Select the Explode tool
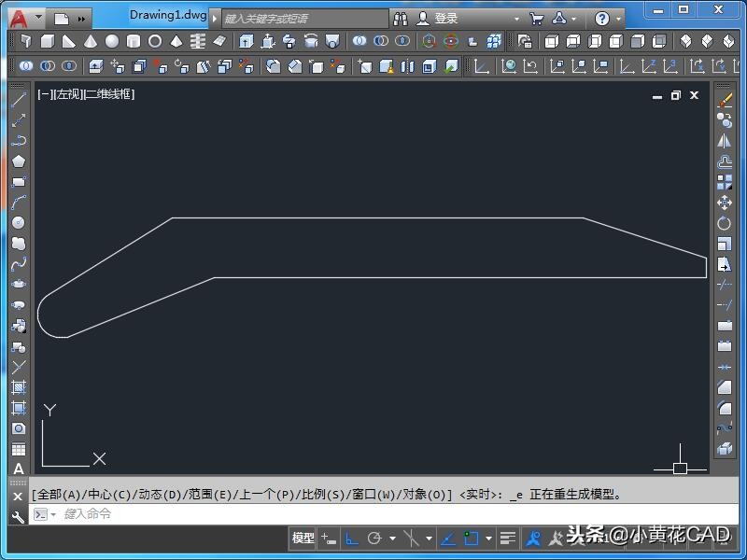Viewport: 747px width, 560px height. (725, 449)
